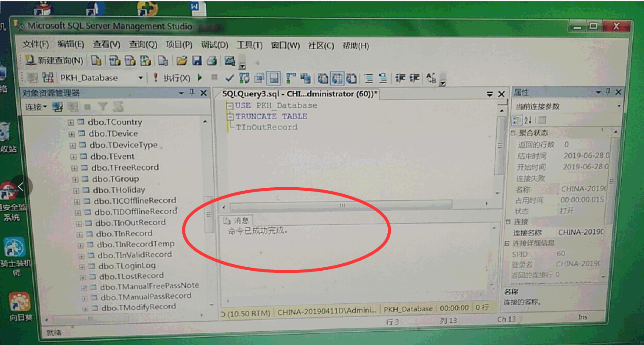
Task: Collapse the 连接详细信息 property group
Action: [x=508, y=243]
